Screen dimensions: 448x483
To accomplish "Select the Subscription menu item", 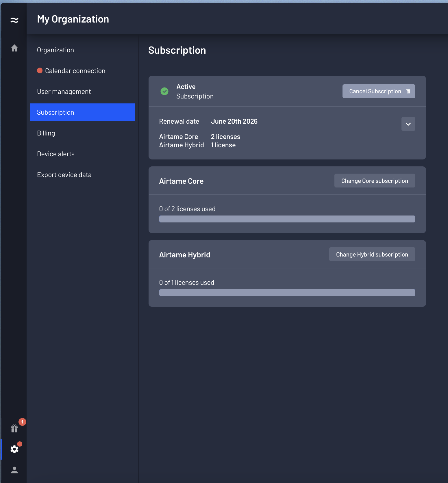I will (82, 112).
